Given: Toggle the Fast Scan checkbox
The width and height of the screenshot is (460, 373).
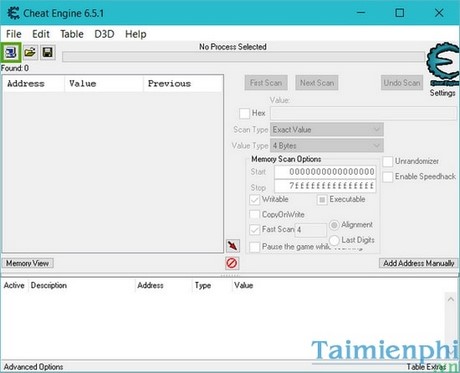Looking at the screenshot, I should (254, 229).
